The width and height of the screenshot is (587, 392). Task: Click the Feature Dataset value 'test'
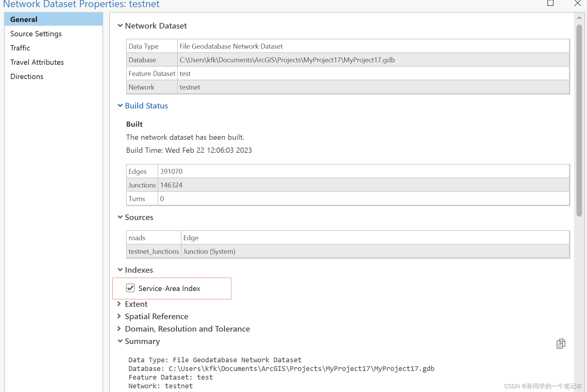(x=373, y=73)
